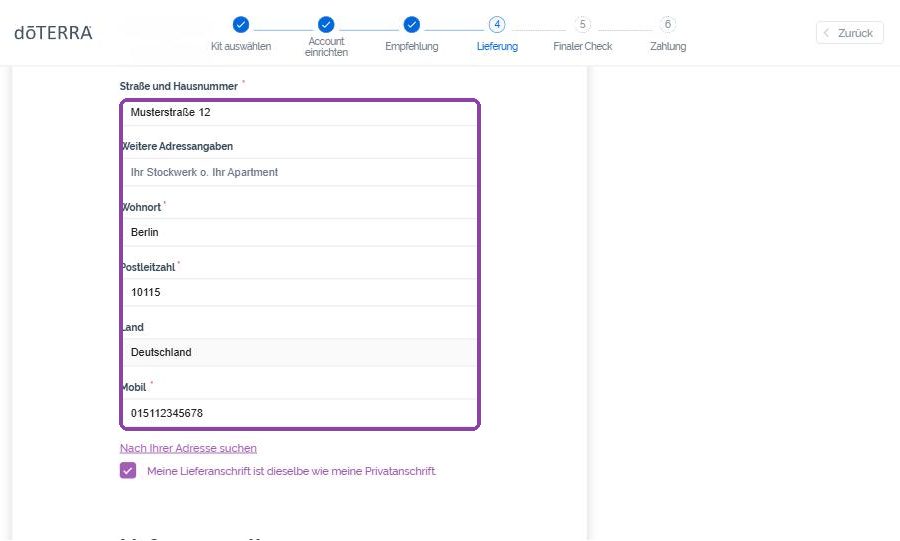The width and height of the screenshot is (900, 541).
Task: Click the Postleitzahl field with 10115
Action: point(300,293)
